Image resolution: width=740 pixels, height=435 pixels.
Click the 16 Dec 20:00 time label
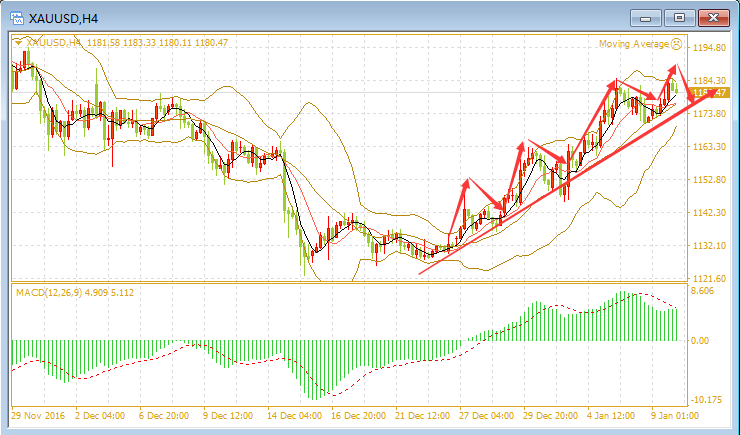pyautogui.click(x=358, y=416)
